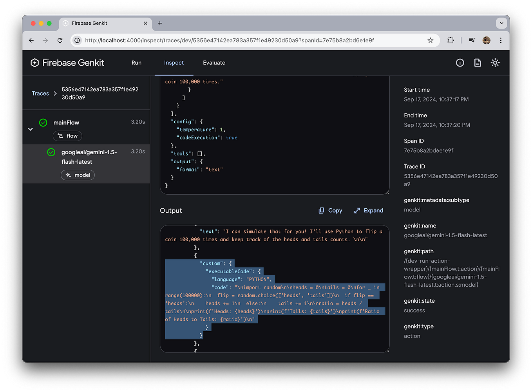Go back with browser back arrow
Image resolution: width=532 pixels, height=392 pixels.
(31, 40)
